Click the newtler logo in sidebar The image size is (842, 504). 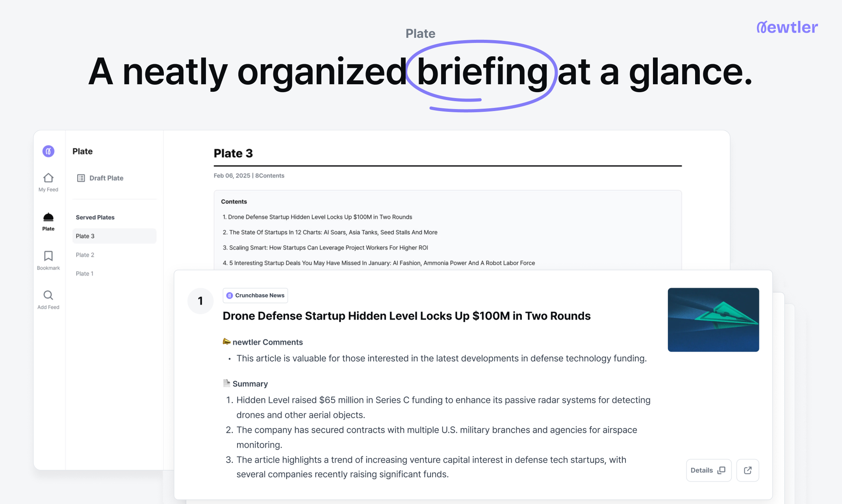[x=48, y=151]
